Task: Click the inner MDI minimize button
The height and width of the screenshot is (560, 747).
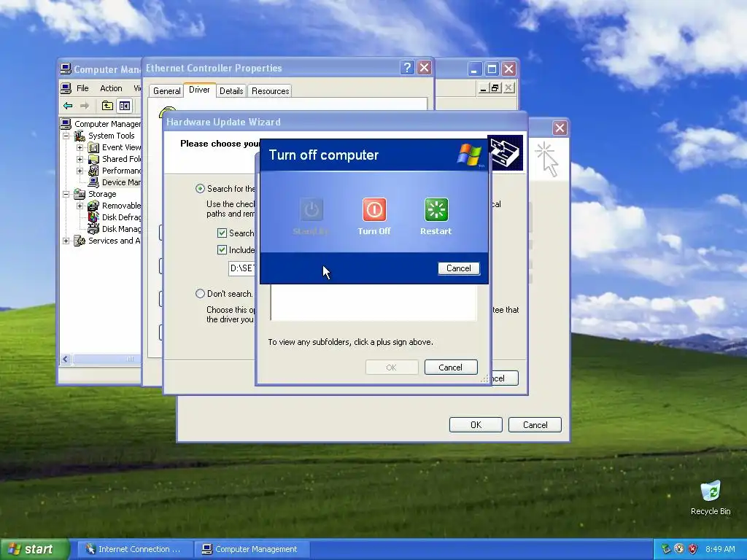Action: [x=483, y=87]
